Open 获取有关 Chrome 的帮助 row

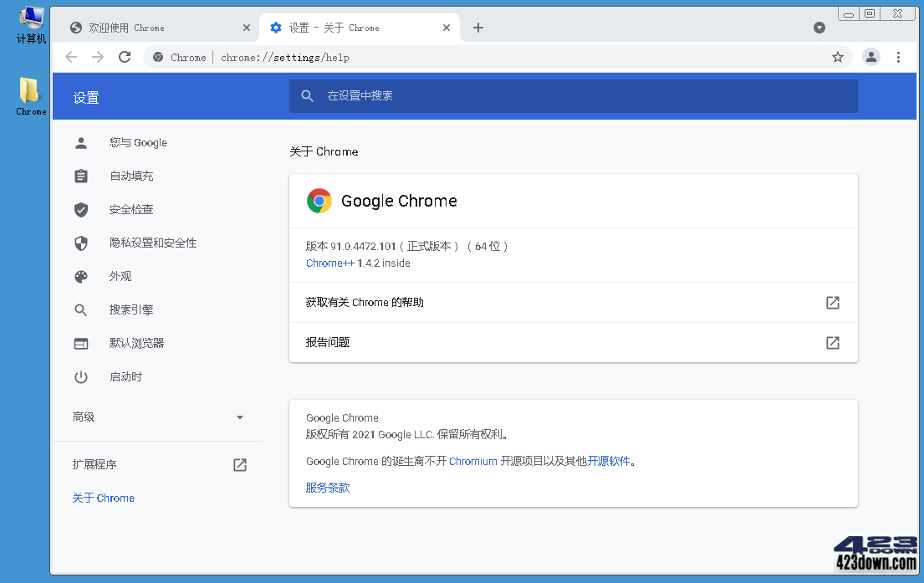[574, 303]
